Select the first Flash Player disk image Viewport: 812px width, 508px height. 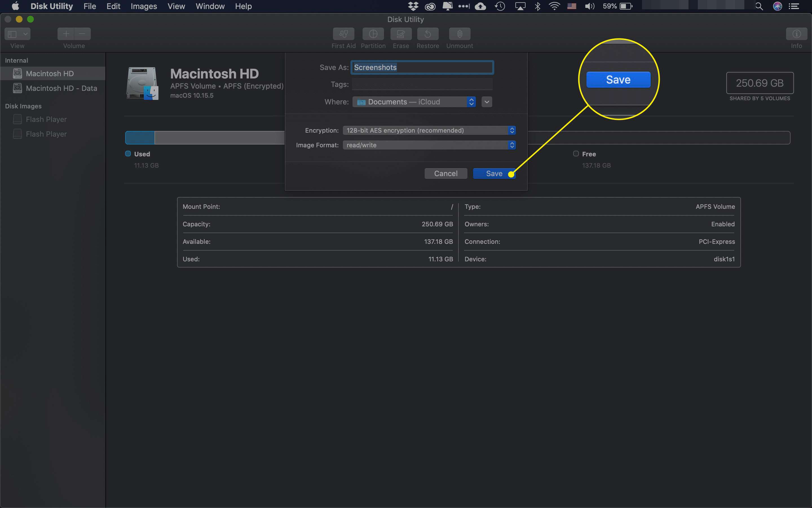click(x=53, y=119)
